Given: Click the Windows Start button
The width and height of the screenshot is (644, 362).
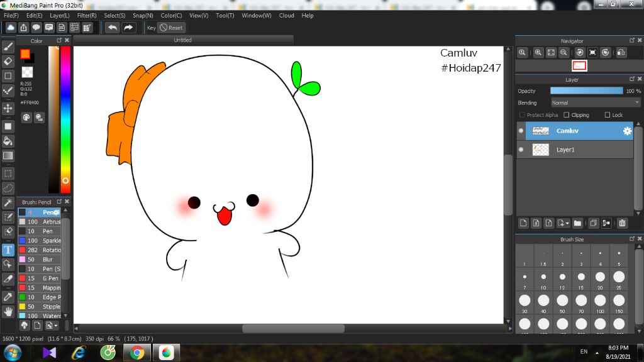Looking at the screenshot, I should [13, 353].
